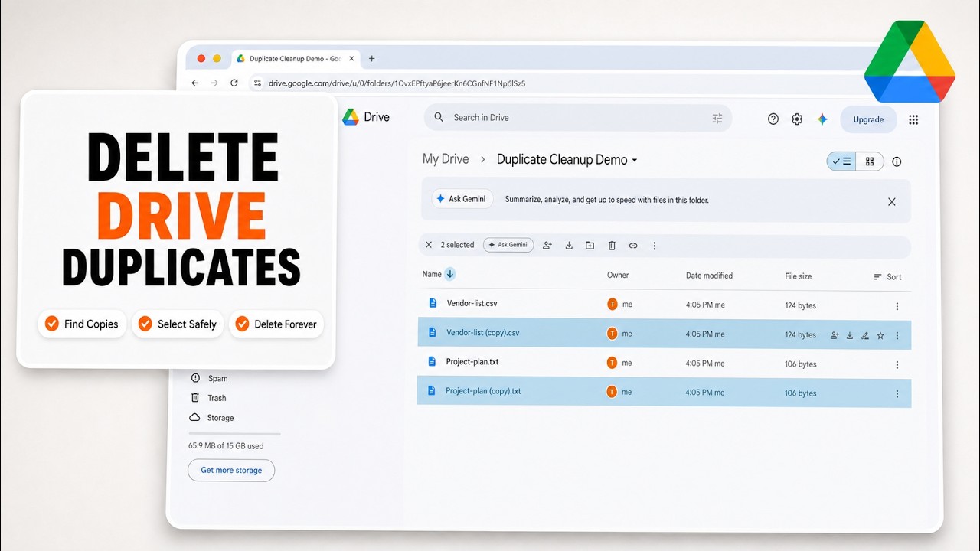Open search filter options in search bar
Screen dimensions: 980x551
pyautogui.click(x=717, y=118)
